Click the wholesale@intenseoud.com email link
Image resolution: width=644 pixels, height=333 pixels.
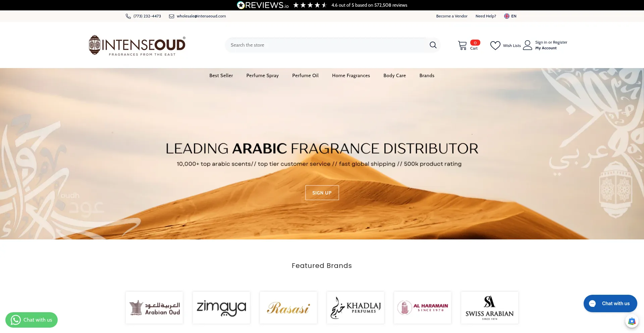[x=201, y=16]
